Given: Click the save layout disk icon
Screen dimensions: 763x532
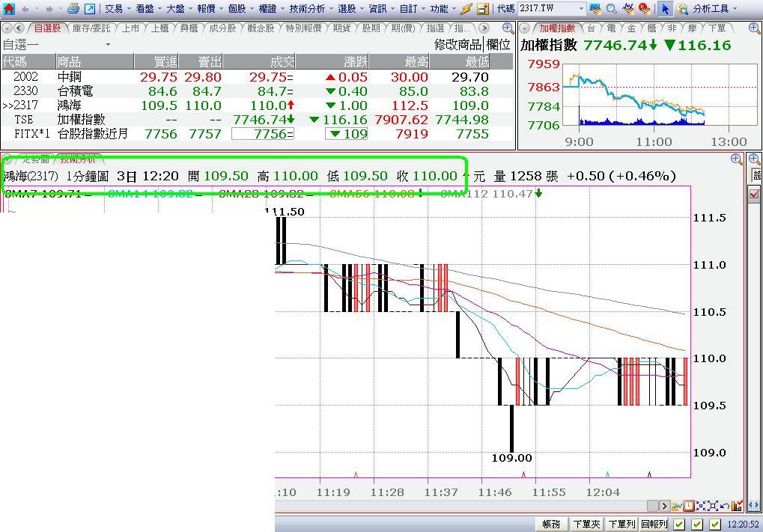Looking at the screenshot, I should (x=483, y=9).
